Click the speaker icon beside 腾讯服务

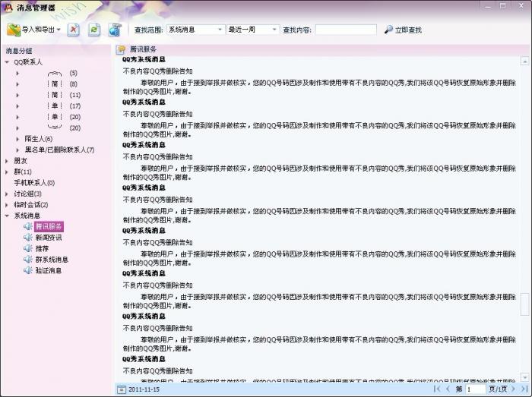[x=28, y=226]
